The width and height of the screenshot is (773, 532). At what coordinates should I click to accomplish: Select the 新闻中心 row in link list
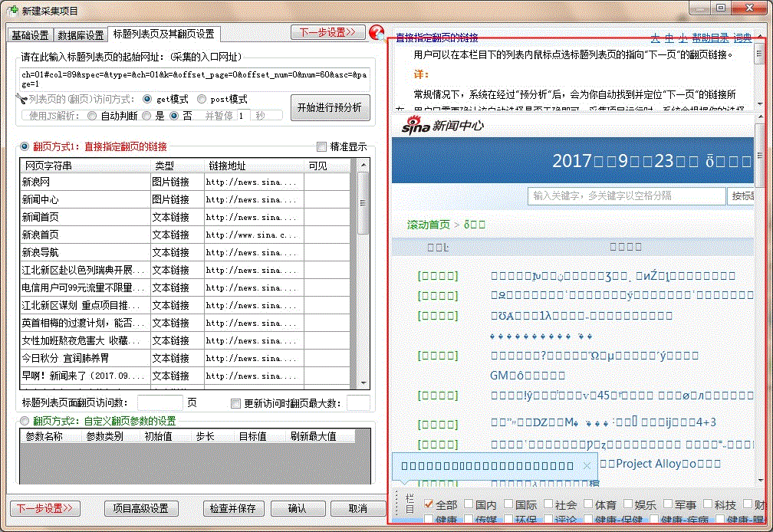coord(84,199)
